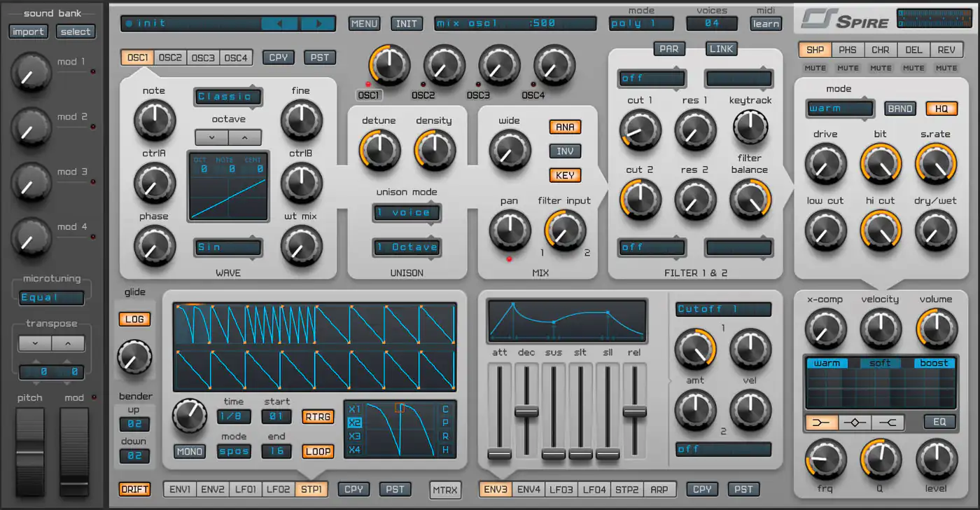Viewport: 980px width, 510px height.
Task: Click the density knob in Unison
Action: pos(435,150)
